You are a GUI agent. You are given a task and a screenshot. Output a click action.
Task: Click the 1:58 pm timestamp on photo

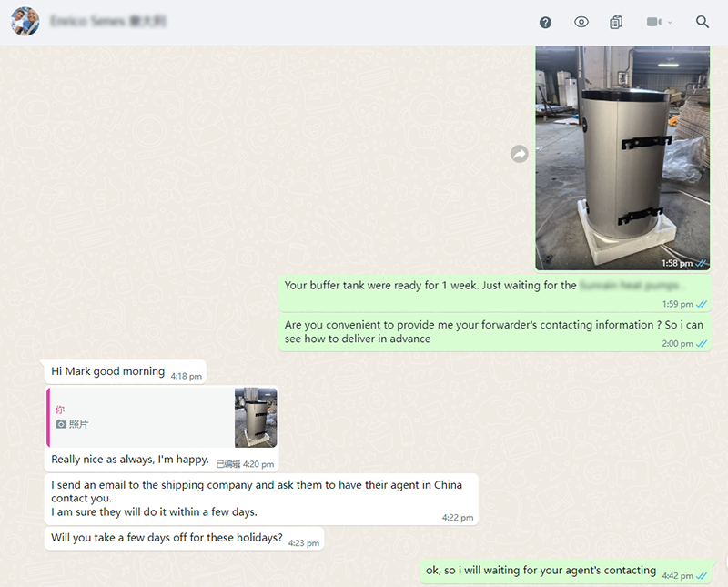(677, 263)
